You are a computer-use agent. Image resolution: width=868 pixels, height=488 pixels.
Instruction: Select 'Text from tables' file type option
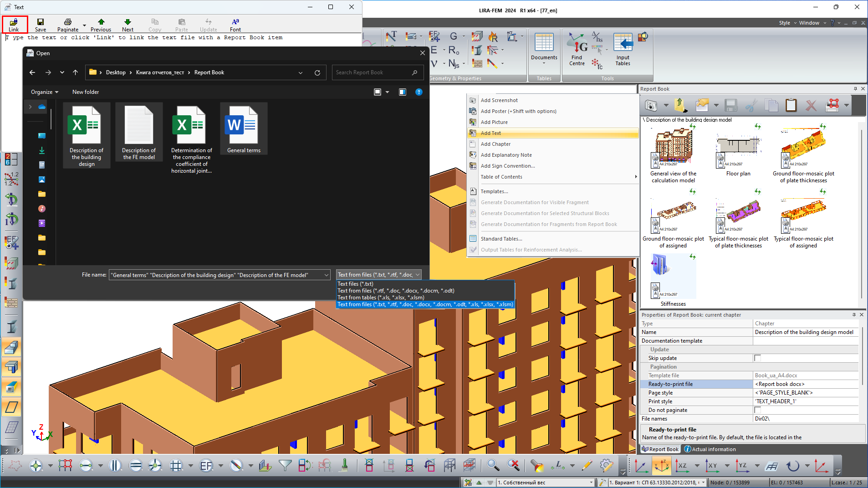380,298
